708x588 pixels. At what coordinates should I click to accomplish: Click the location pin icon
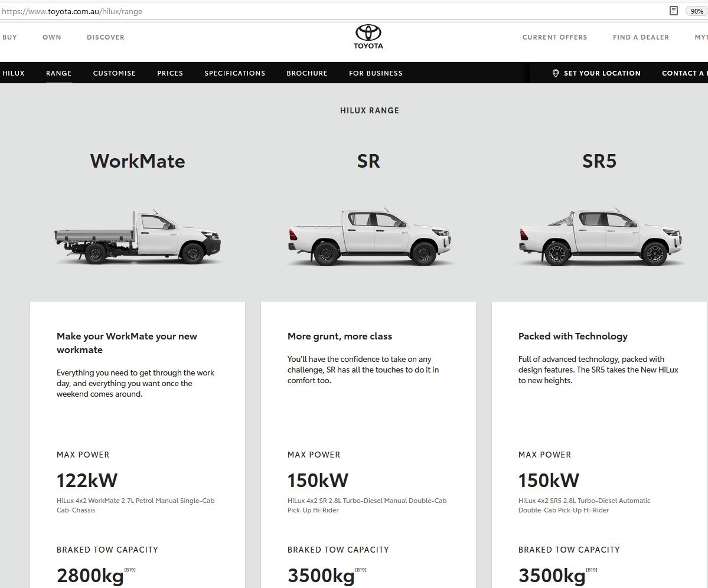556,73
